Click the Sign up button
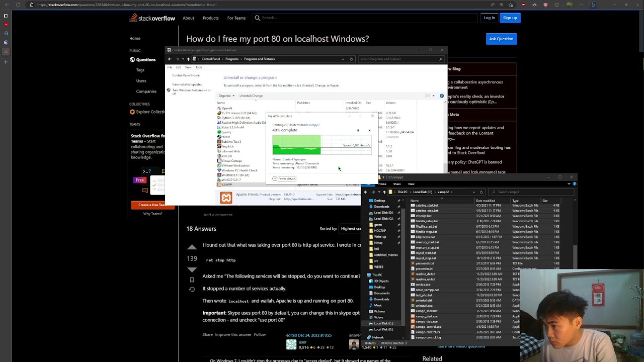This screenshot has height=362, width=644. tap(510, 18)
